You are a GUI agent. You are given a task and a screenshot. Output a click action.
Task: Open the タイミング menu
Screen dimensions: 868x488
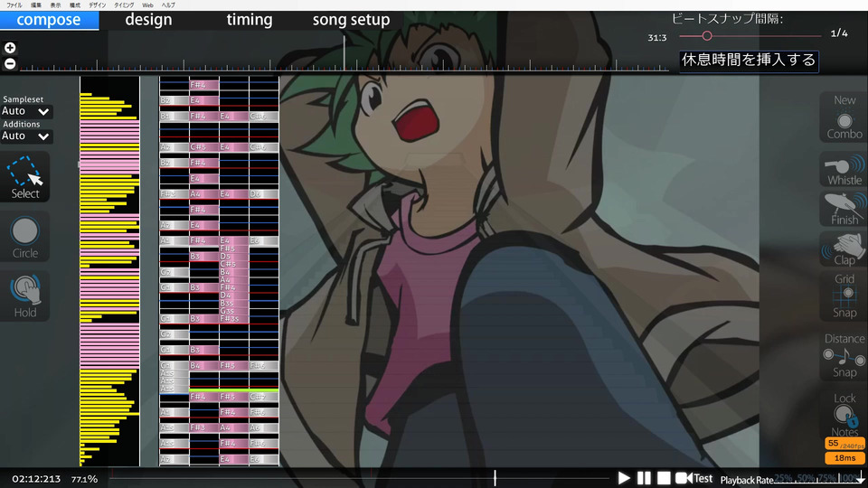[124, 5]
